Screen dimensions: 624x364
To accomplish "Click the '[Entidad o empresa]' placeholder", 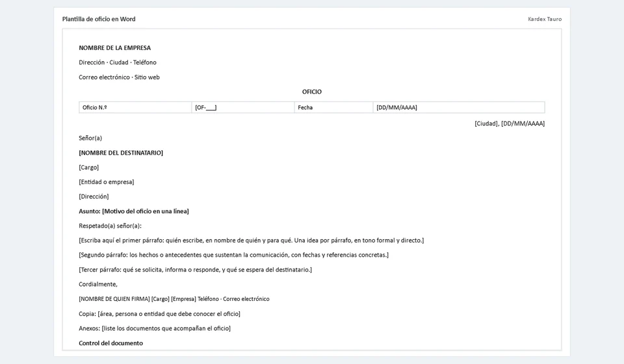I will tap(106, 182).
